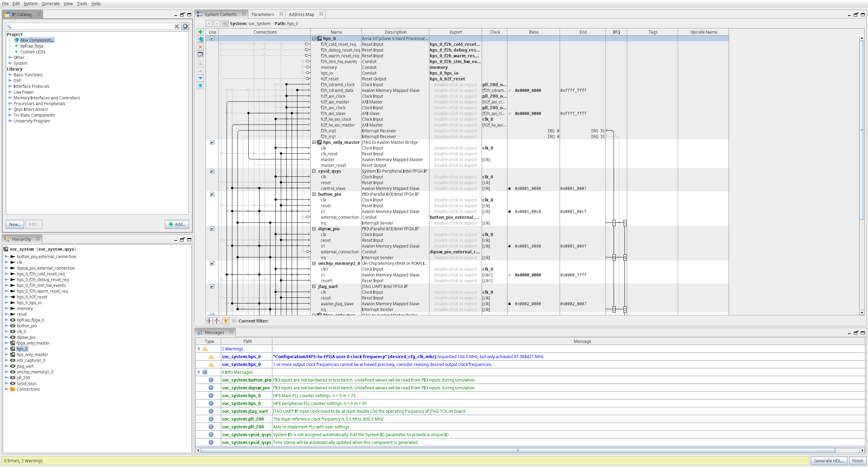Close the Parameters tab with its X

[281, 14]
